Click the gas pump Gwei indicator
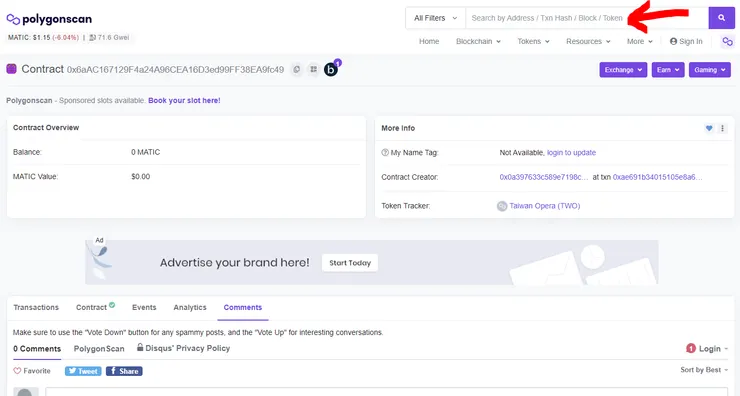The image size is (740, 396). click(x=109, y=37)
